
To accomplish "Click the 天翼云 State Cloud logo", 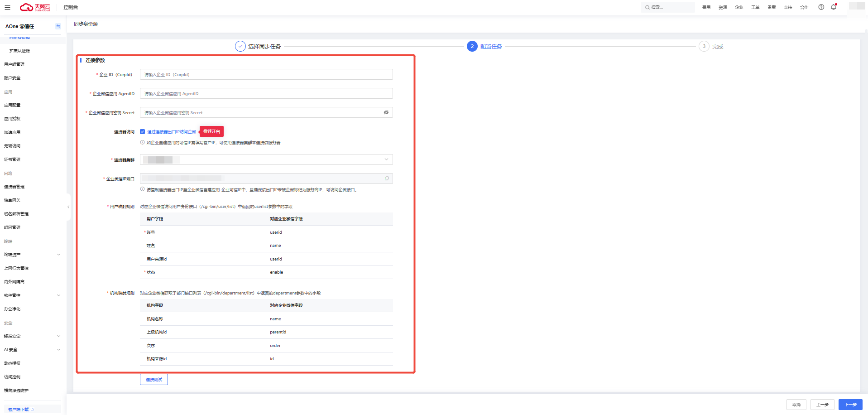I will click(x=35, y=7).
